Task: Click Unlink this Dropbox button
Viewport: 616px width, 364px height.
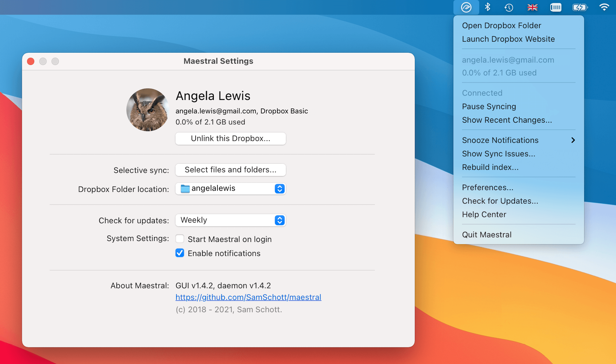Action: pos(230,138)
